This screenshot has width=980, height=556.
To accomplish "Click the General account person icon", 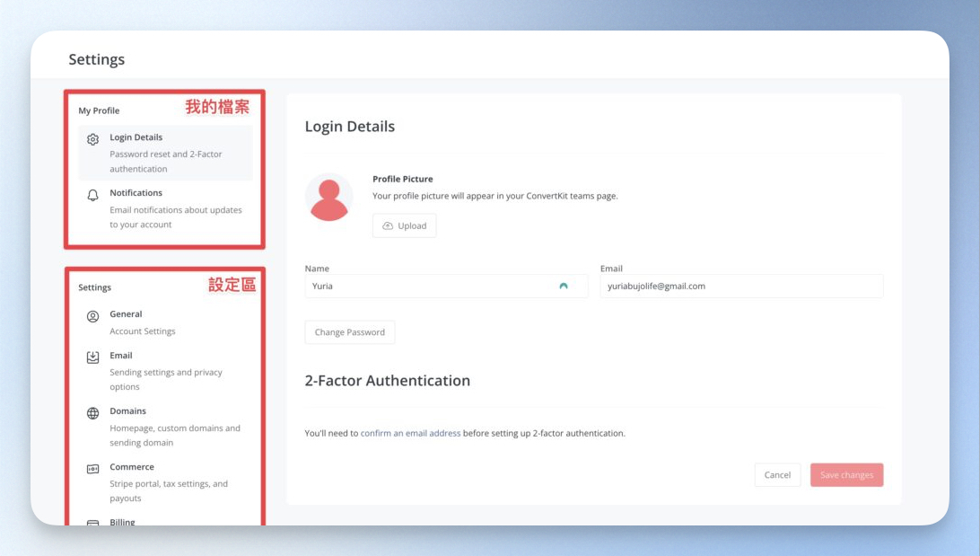I will 93,316.
